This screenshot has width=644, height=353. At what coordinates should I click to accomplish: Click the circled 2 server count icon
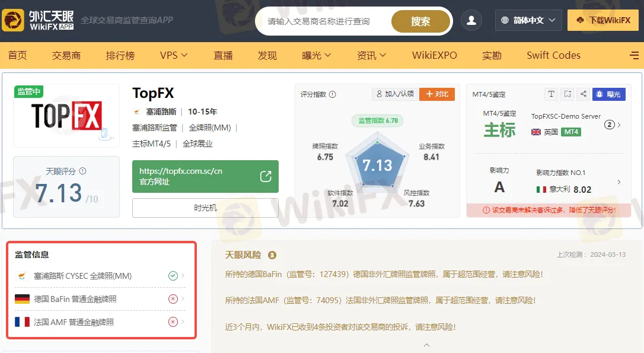pos(609,125)
